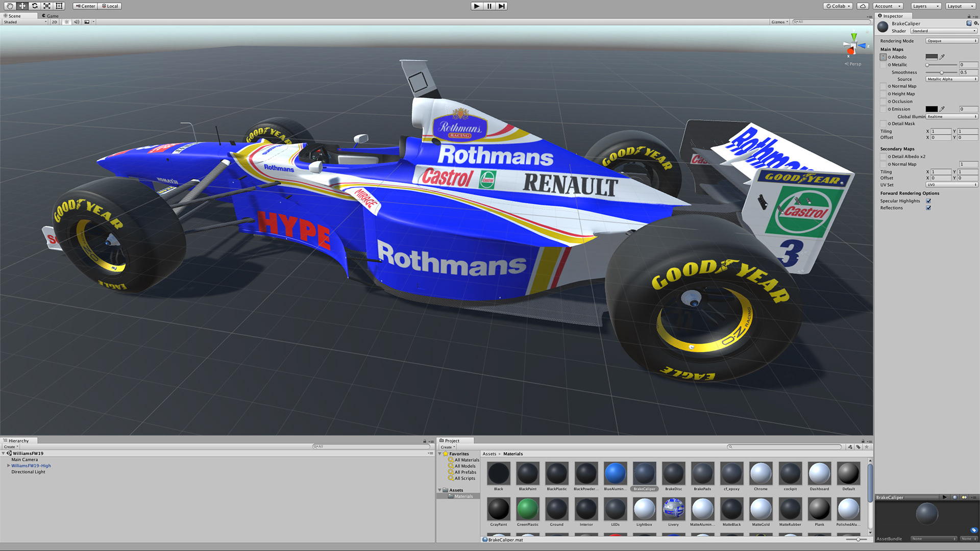Open the material gear settings menu

(x=975, y=23)
